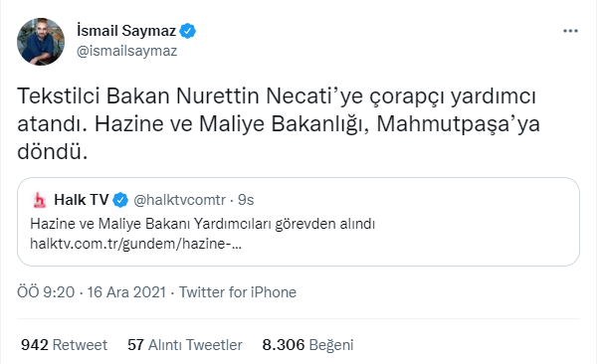View the 8.306 Beğeni likes list
The height and width of the screenshot is (364, 598).
[x=307, y=345]
